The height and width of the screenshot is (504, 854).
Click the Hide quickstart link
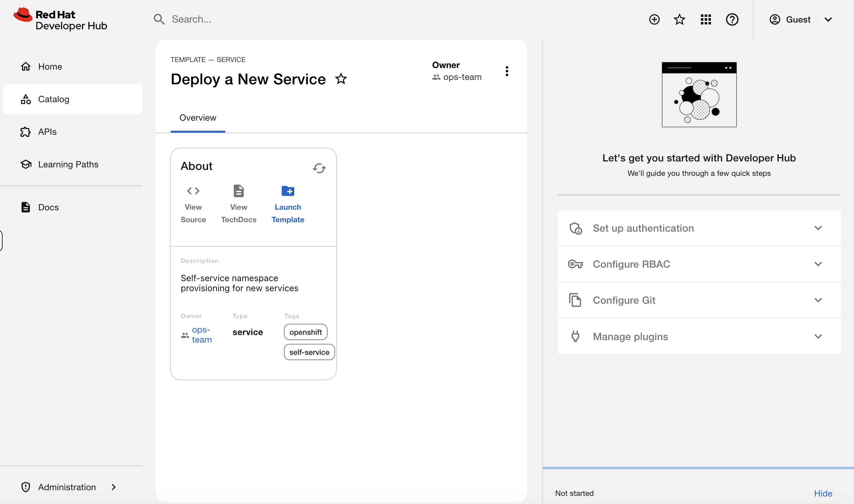tap(823, 493)
